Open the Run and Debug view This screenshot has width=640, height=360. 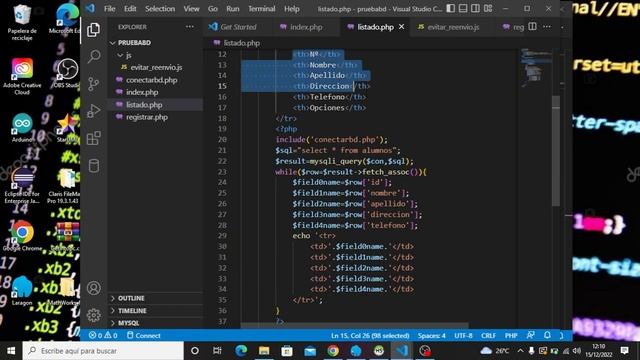(x=93, y=111)
